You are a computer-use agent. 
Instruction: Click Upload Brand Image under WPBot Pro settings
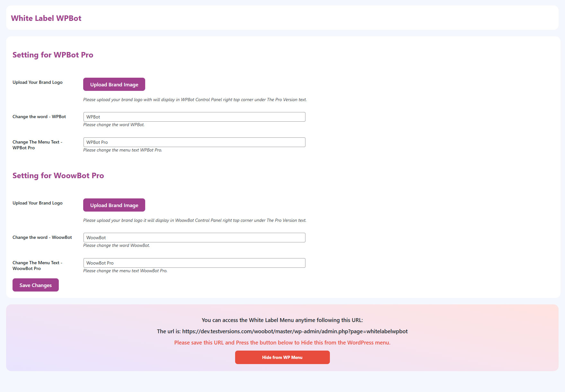point(114,84)
